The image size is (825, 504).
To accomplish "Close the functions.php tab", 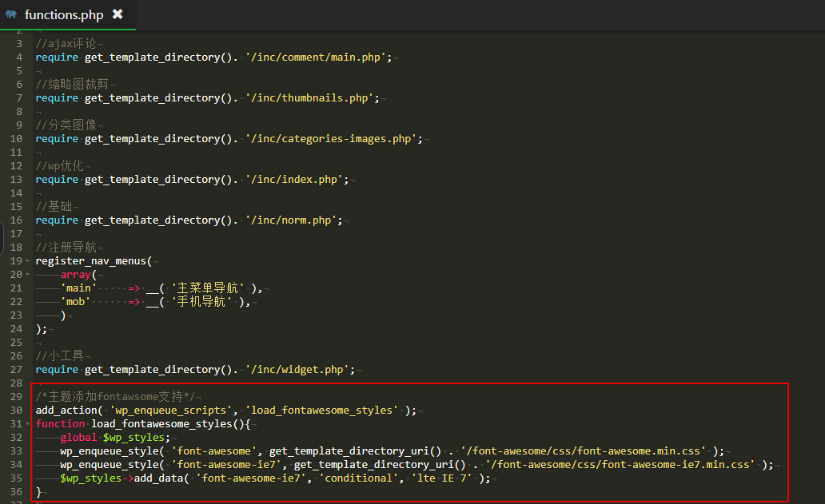I will pos(118,14).
